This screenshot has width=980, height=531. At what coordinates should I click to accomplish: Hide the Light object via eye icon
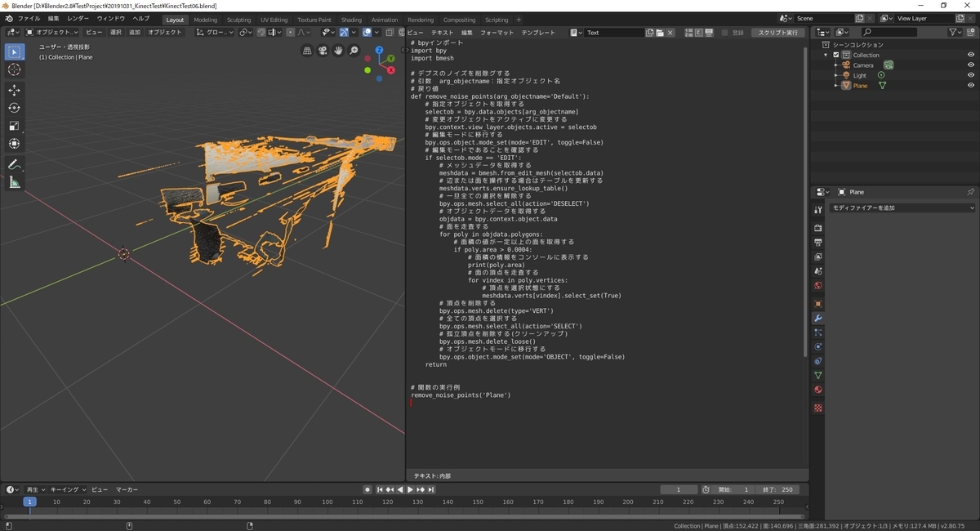pyautogui.click(x=971, y=75)
